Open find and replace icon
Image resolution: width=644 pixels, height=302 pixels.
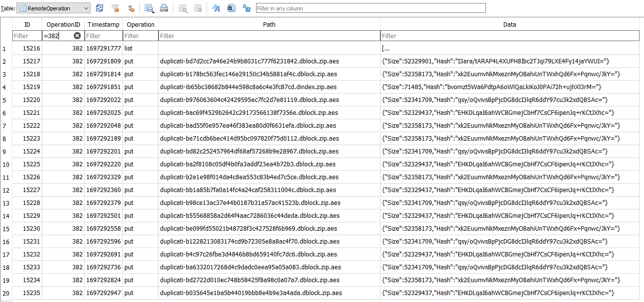(x=246, y=8)
